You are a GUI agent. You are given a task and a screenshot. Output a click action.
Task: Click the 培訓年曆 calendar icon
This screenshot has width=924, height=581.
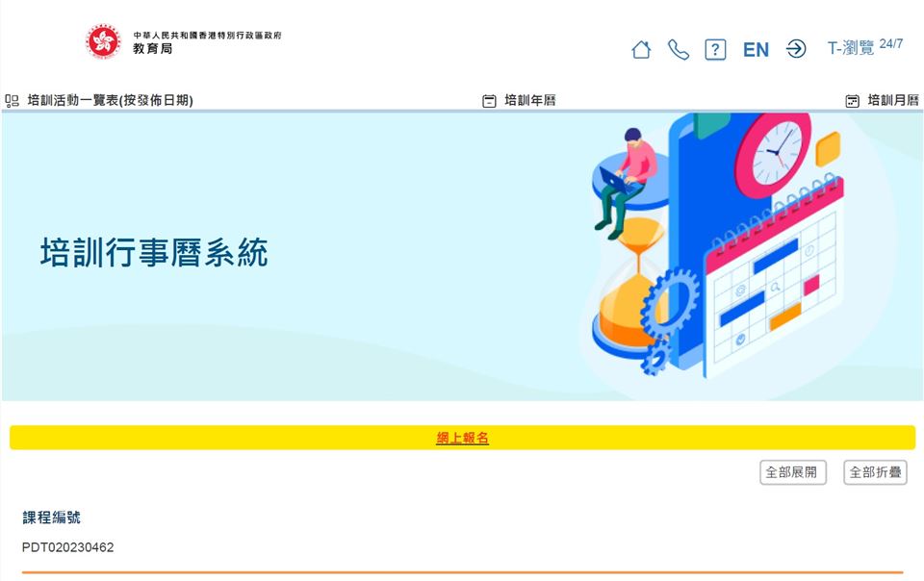pos(489,101)
